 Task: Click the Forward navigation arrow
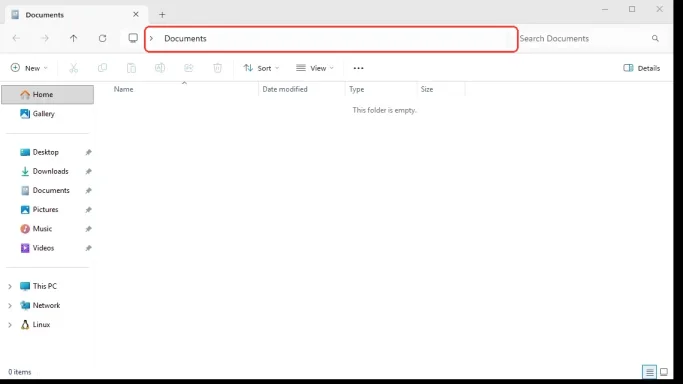pyautogui.click(x=44, y=38)
